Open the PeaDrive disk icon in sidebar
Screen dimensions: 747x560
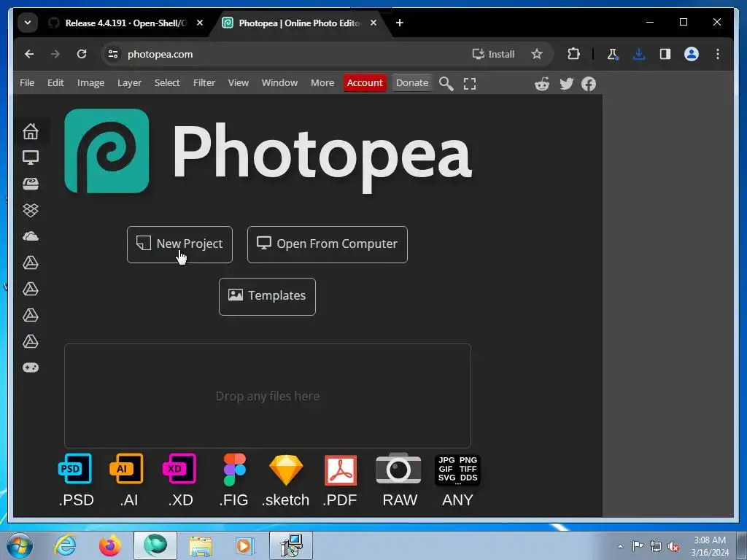coord(31,184)
